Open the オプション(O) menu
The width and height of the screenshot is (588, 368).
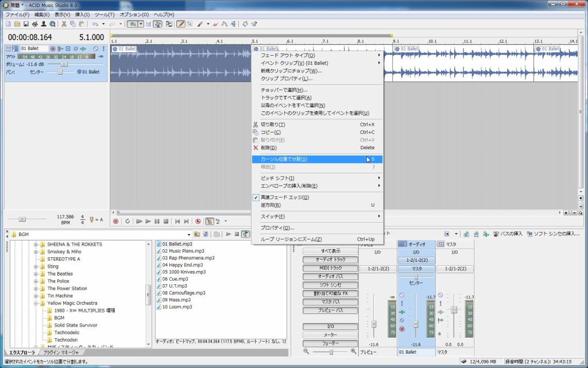click(x=134, y=14)
